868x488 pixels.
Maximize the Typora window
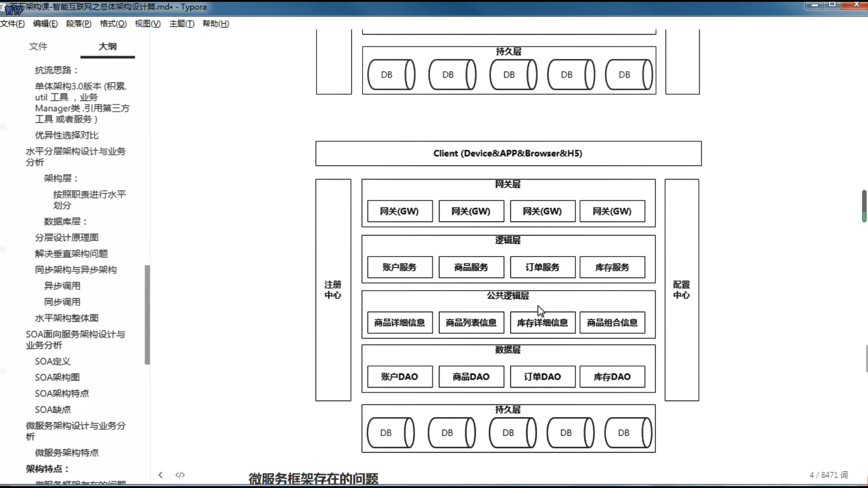(832, 5)
